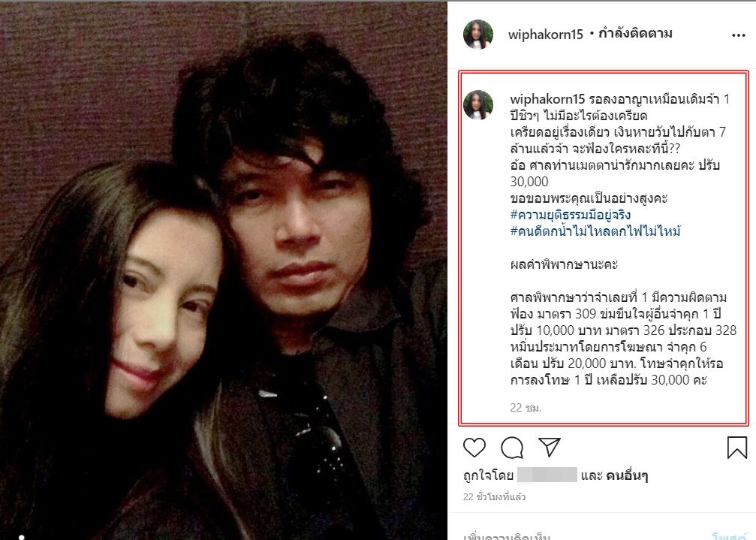Toggle the กำลังติดตาม following button
The width and height of the screenshot is (756, 540).
tap(635, 34)
